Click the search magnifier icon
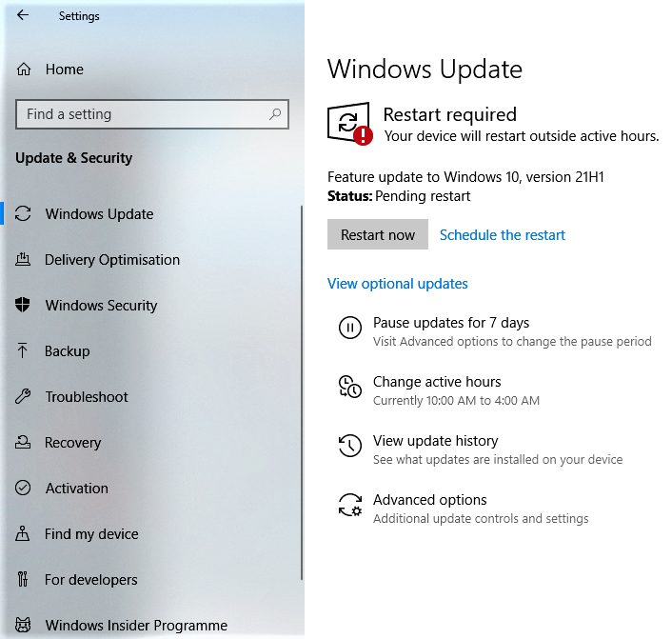Image resolution: width=672 pixels, height=639 pixels. point(275,114)
